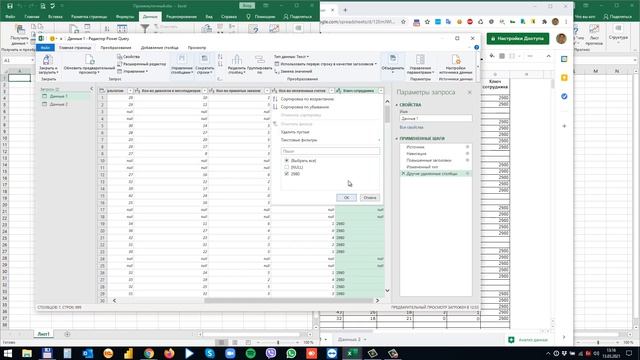Image resolution: width=640 pixels, height=360 pixels.
Task: Click the Group By icon
Action: coord(260,60)
